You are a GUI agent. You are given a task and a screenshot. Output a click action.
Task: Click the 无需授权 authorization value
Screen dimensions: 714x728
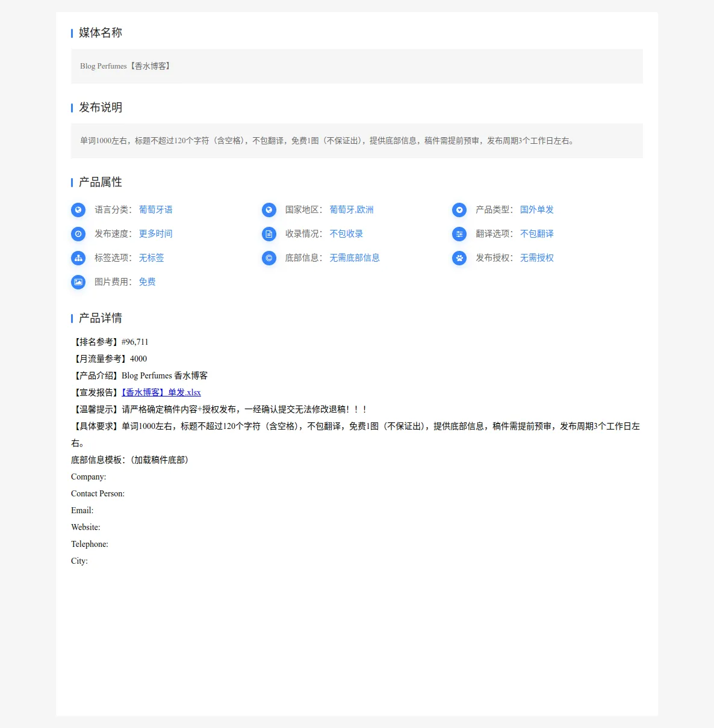(537, 258)
